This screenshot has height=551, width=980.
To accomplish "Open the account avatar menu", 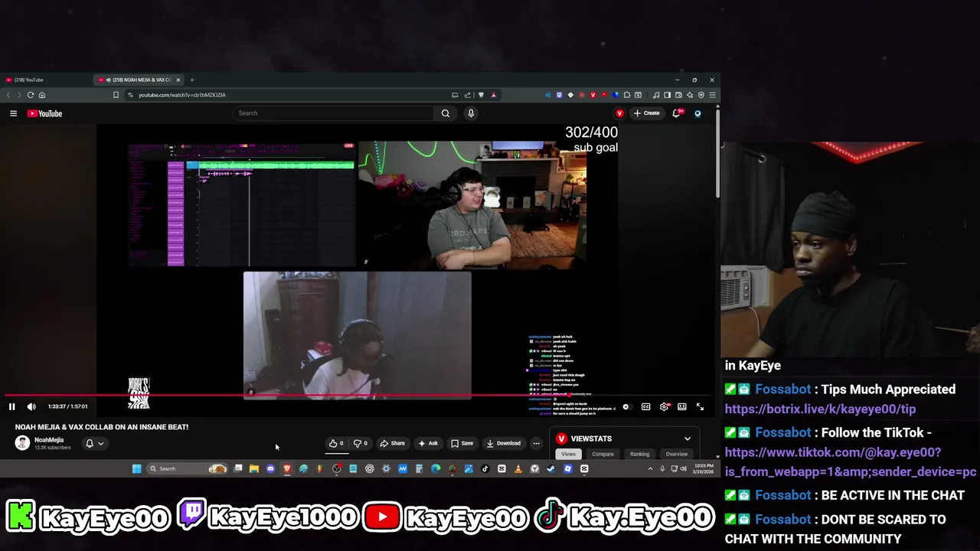I will (697, 113).
